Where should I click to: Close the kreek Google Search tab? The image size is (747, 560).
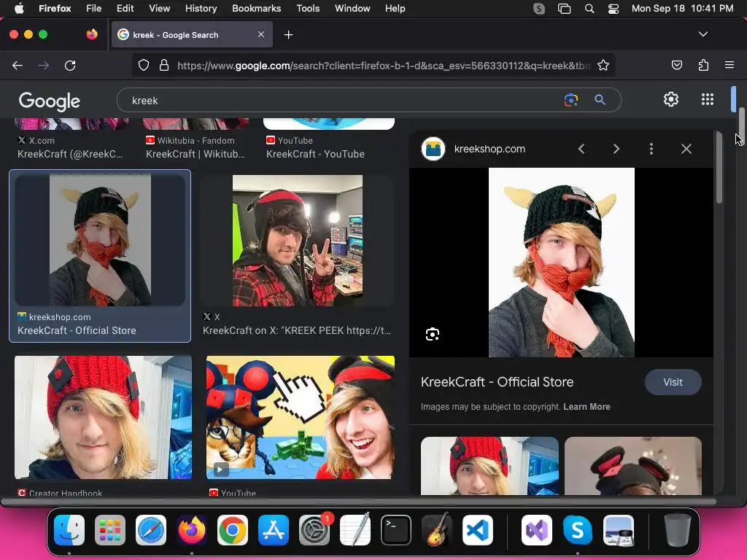tap(261, 34)
